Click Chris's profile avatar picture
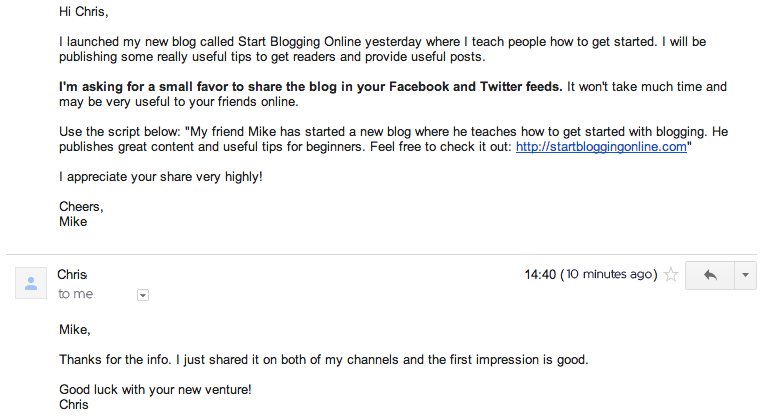Screen dimensions: 766x420 click(x=31, y=283)
